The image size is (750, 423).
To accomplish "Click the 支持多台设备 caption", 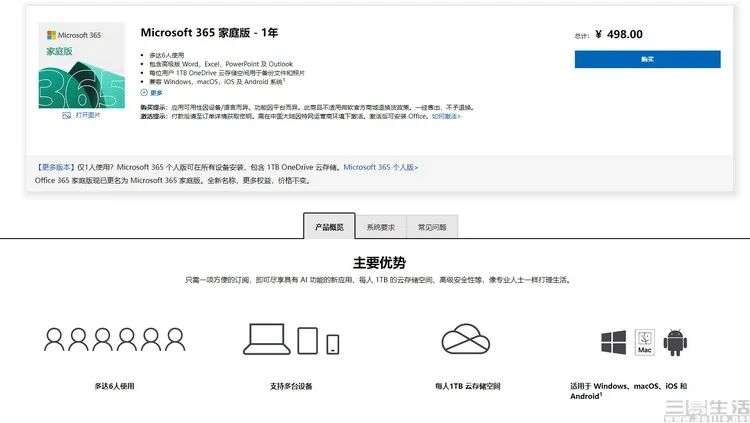I will [x=291, y=386].
